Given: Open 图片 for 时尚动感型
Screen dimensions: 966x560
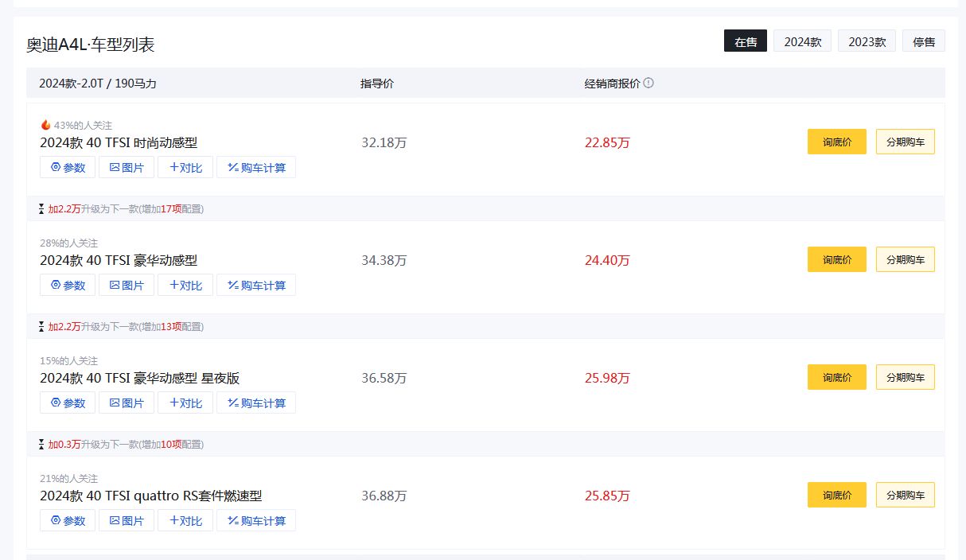Looking at the screenshot, I should point(127,167).
